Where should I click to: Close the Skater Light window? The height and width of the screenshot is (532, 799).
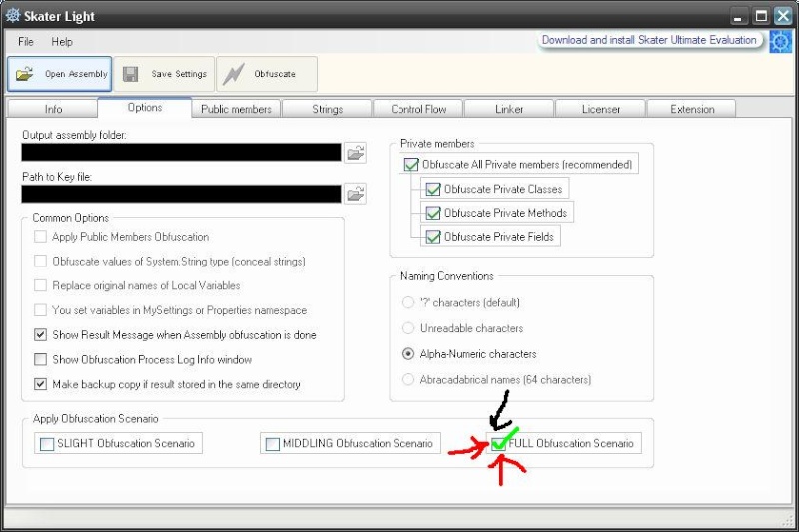coord(783,16)
